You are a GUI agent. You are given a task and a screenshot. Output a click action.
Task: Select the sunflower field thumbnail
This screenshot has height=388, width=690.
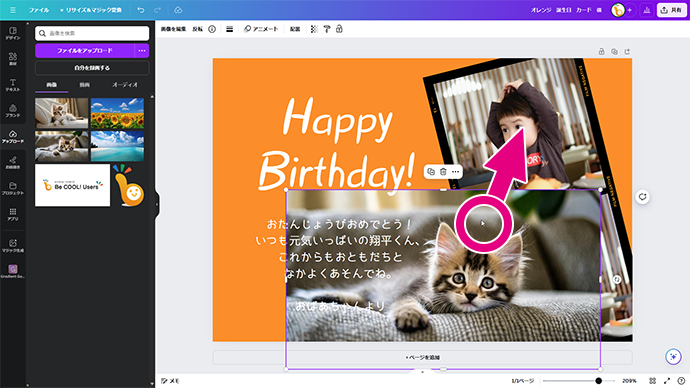(117, 113)
